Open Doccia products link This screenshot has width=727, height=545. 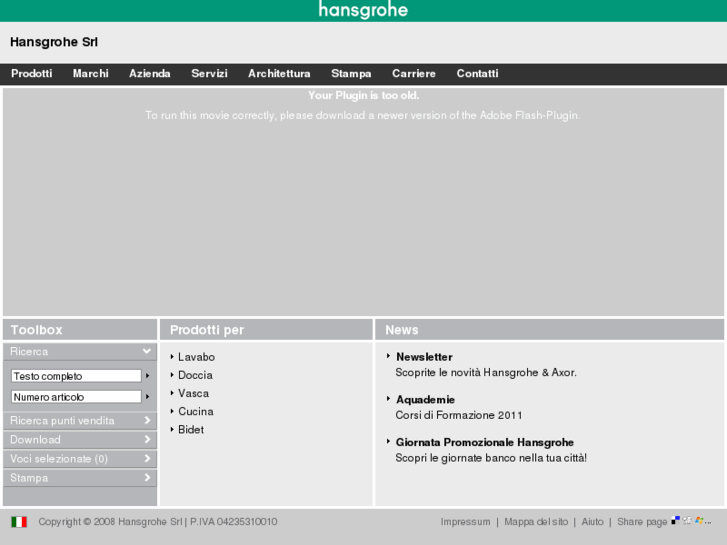pyautogui.click(x=195, y=375)
